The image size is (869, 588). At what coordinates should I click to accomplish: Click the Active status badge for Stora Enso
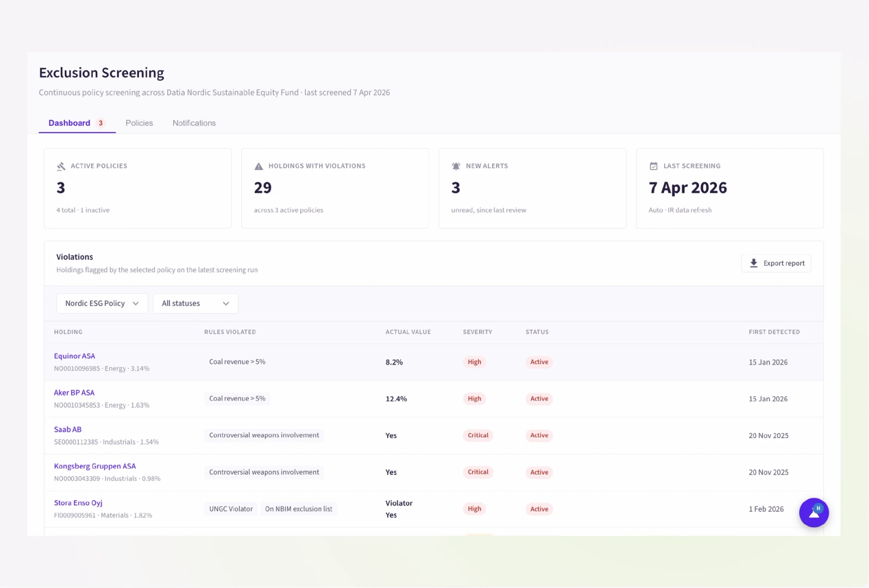tap(539, 509)
